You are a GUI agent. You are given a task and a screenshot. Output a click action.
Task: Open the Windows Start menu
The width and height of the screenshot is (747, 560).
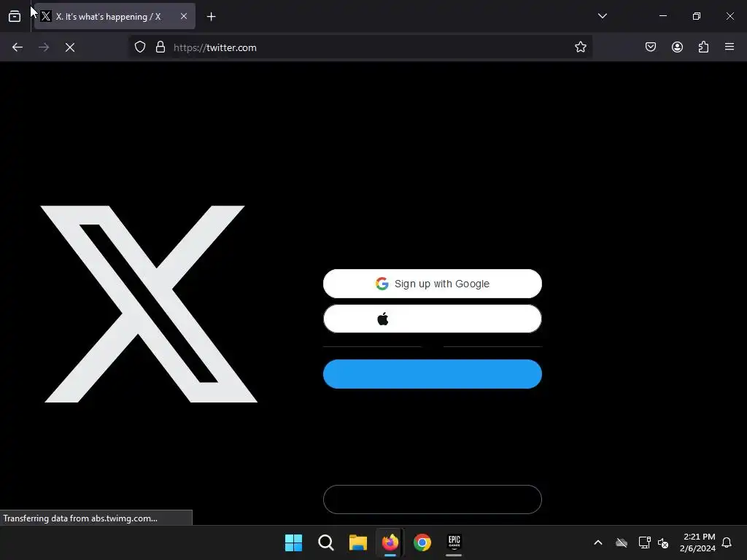point(293,542)
